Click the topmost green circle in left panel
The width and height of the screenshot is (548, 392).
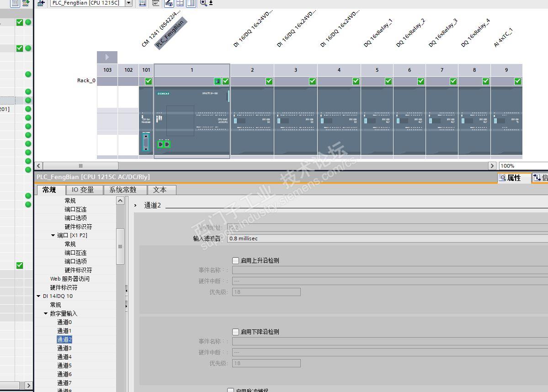click(x=28, y=22)
